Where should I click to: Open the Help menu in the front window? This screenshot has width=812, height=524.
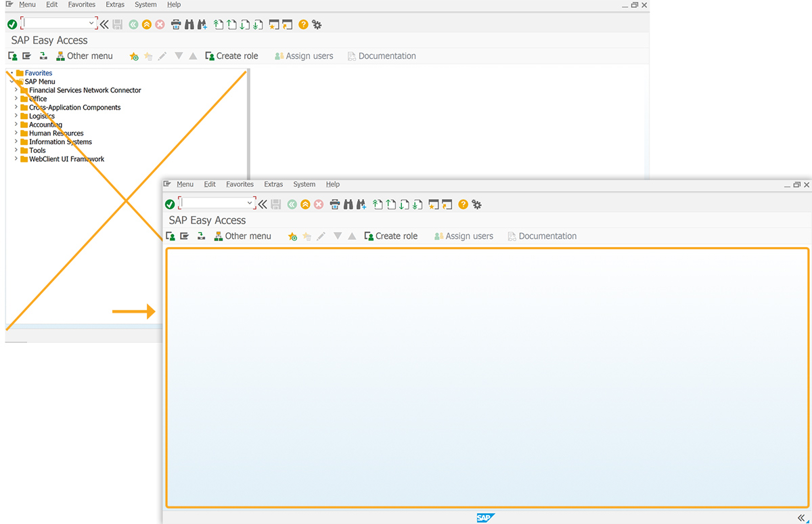tap(333, 184)
